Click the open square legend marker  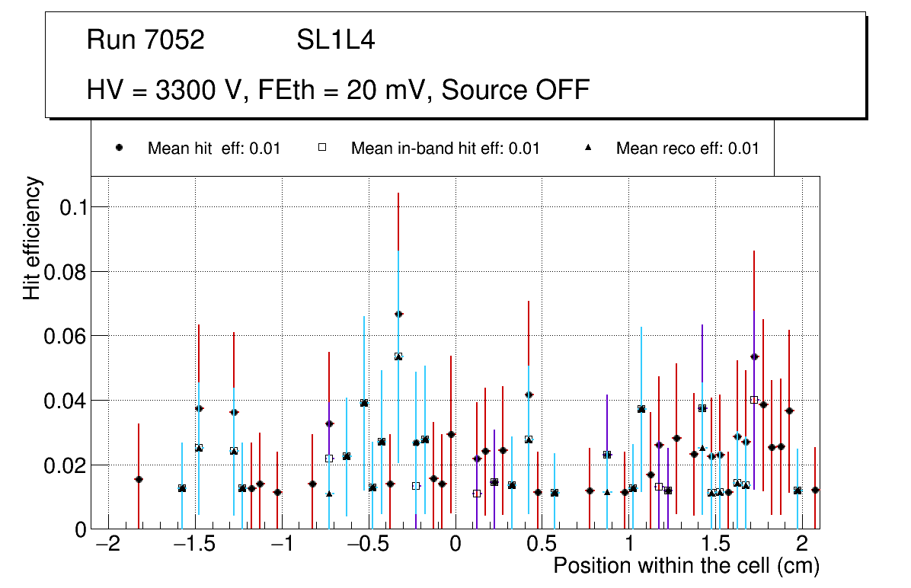[x=321, y=149]
